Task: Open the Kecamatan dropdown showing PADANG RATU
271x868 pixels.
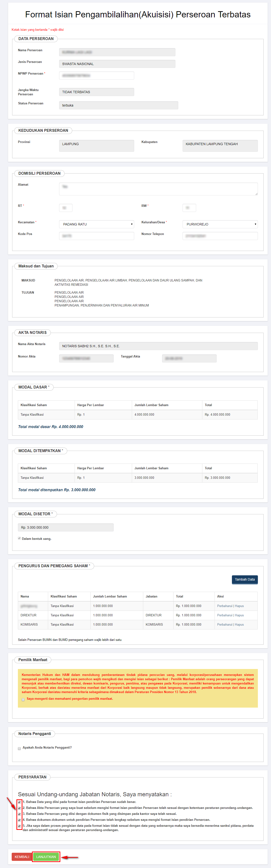Action: pyautogui.click(x=96, y=224)
